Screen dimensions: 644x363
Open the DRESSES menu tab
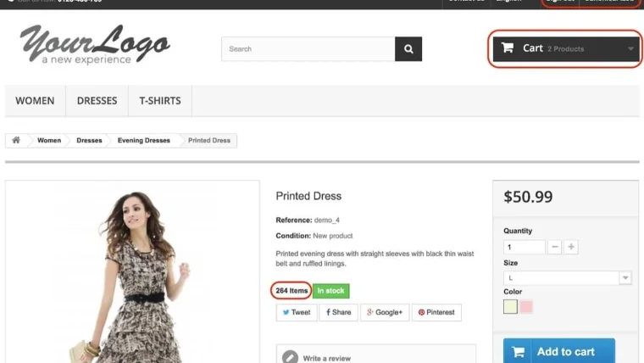click(x=97, y=101)
